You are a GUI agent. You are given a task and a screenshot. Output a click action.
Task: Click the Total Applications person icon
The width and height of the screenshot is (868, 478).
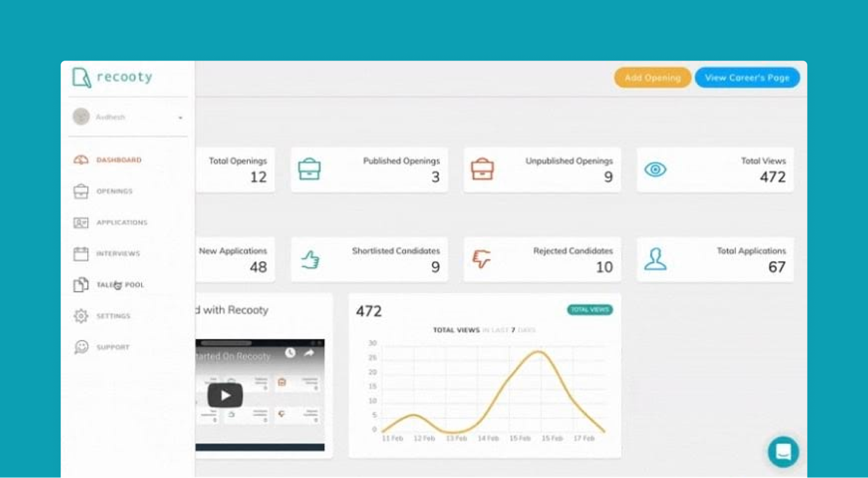(655, 259)
